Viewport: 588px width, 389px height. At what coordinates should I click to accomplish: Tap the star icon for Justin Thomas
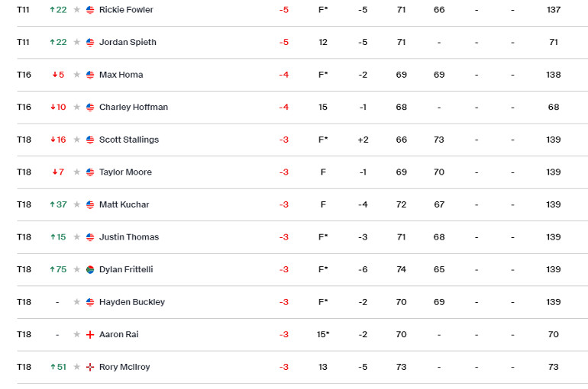77,237
